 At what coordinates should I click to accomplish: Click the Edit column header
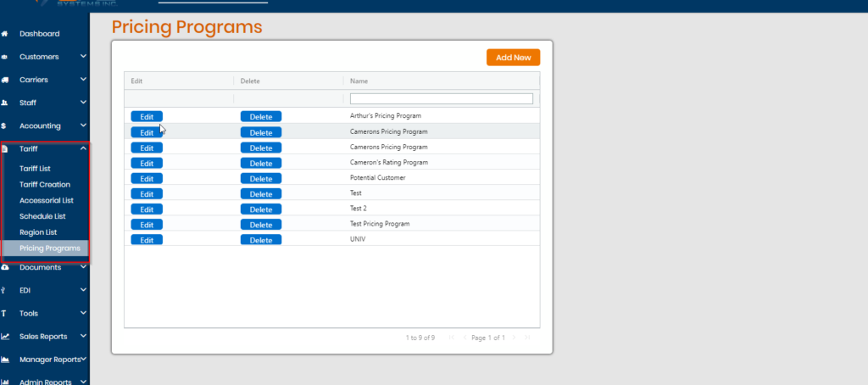coord(136,81)
